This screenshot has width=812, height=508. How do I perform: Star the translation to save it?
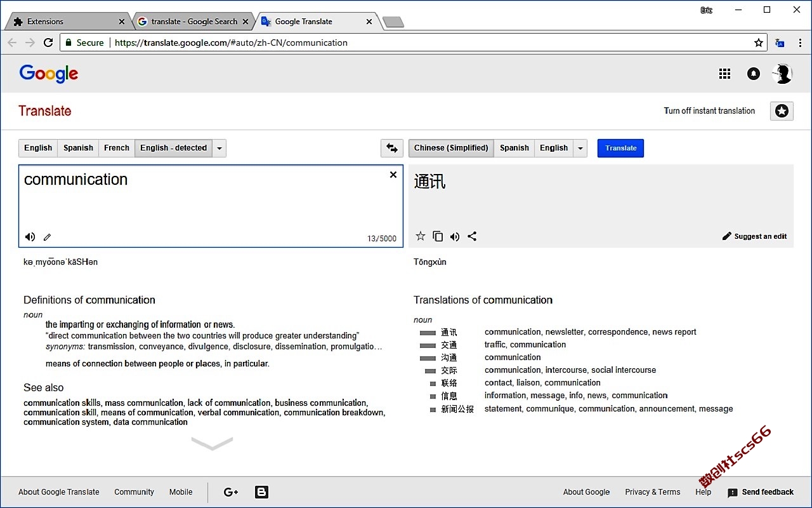click(x=421, y=236)
